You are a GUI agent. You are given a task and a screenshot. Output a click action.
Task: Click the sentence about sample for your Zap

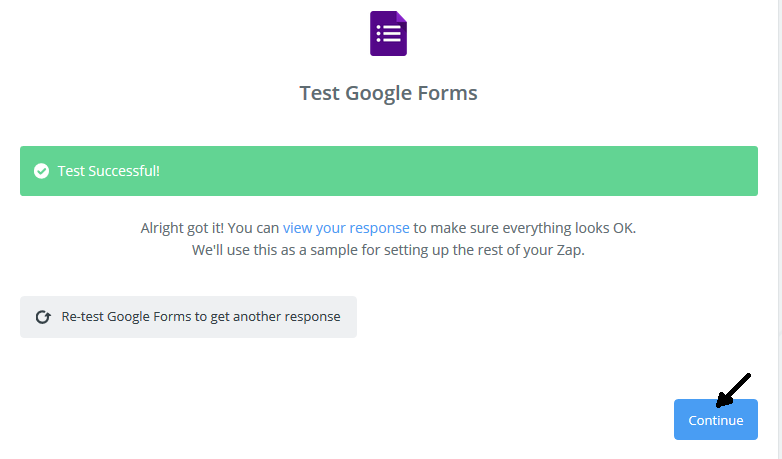point(388,250)
